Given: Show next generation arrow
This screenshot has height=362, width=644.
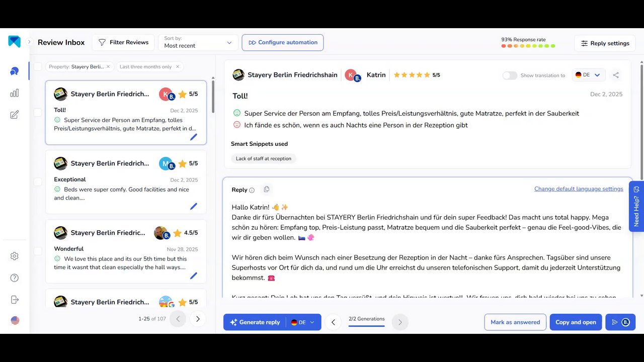Looking at the screenshot, I should click(x=400, y=322).
